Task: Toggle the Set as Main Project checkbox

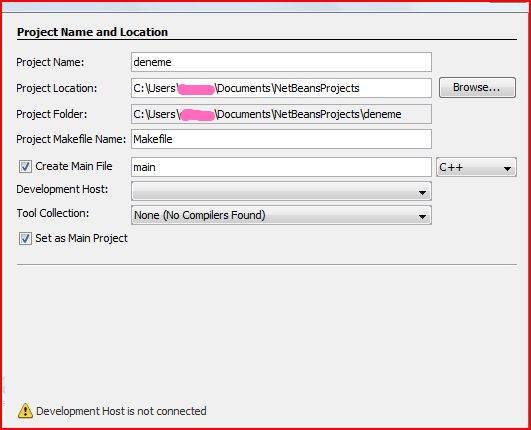Action: coord(25,238)
